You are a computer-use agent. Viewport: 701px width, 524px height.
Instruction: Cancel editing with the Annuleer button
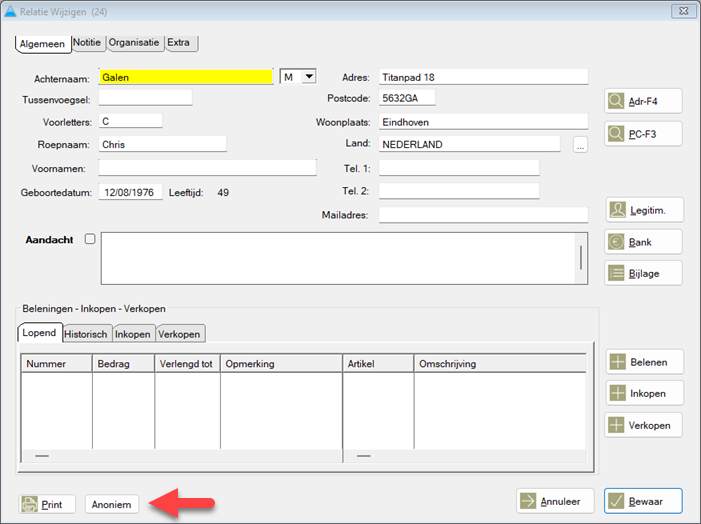click(x=556, y=501)
